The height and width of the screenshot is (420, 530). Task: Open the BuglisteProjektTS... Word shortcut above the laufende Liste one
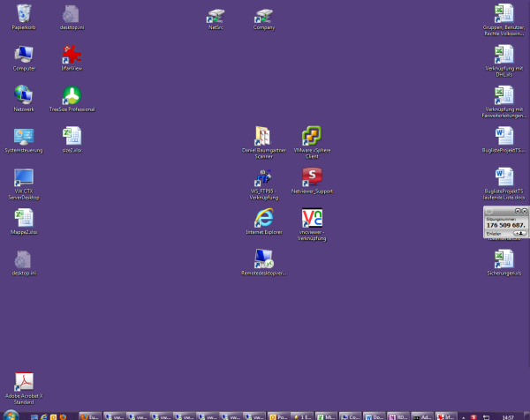point(504,140)
